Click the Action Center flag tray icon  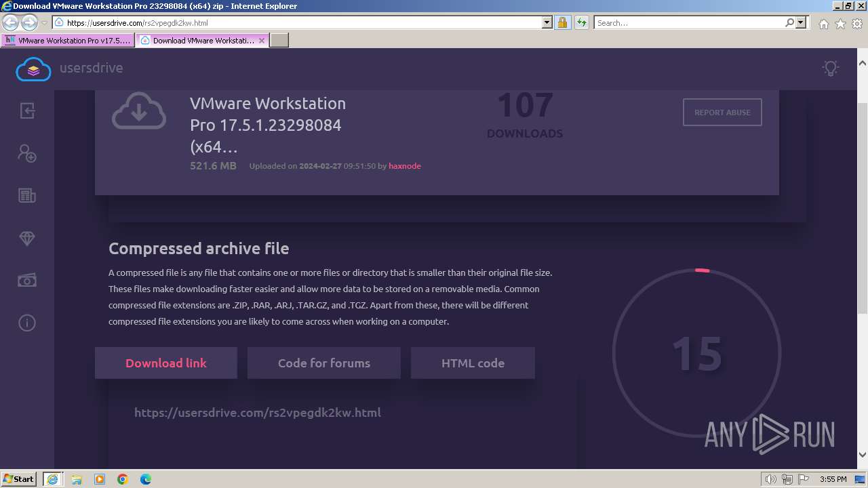(x=805, y=479)
